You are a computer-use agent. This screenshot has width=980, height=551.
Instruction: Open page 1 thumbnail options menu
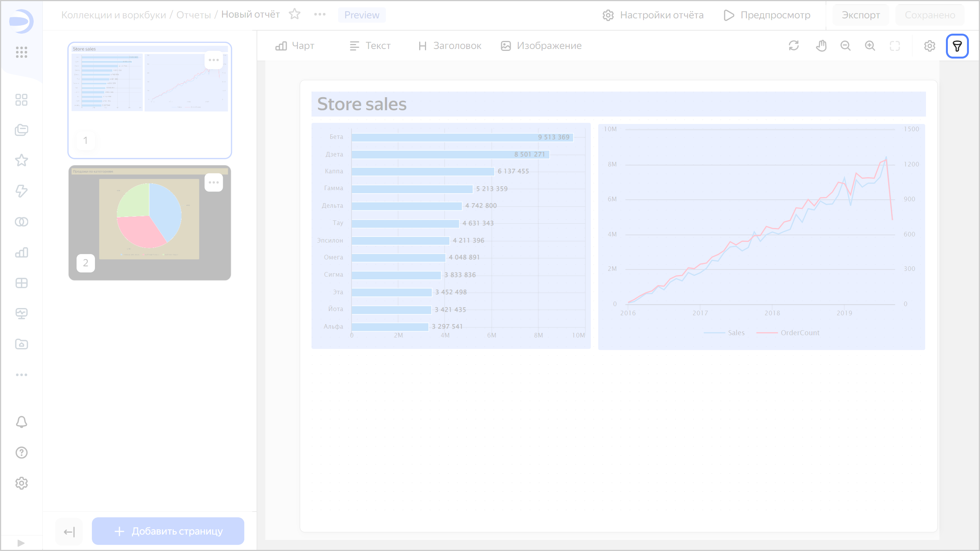214,60
